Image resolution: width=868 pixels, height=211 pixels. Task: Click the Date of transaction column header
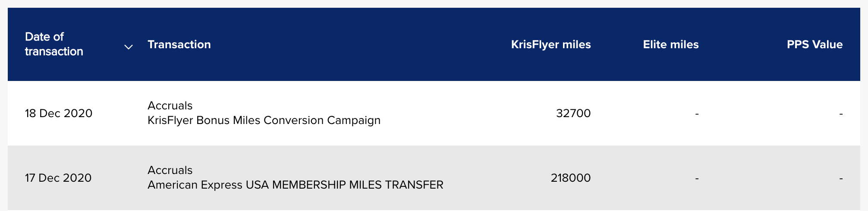[54, 44]
